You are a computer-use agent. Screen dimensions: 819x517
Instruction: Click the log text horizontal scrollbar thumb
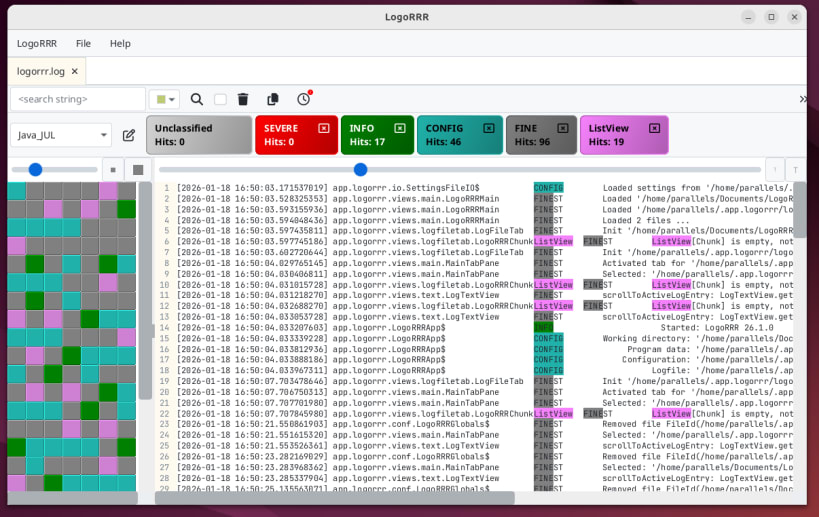(x=334, y=498)
